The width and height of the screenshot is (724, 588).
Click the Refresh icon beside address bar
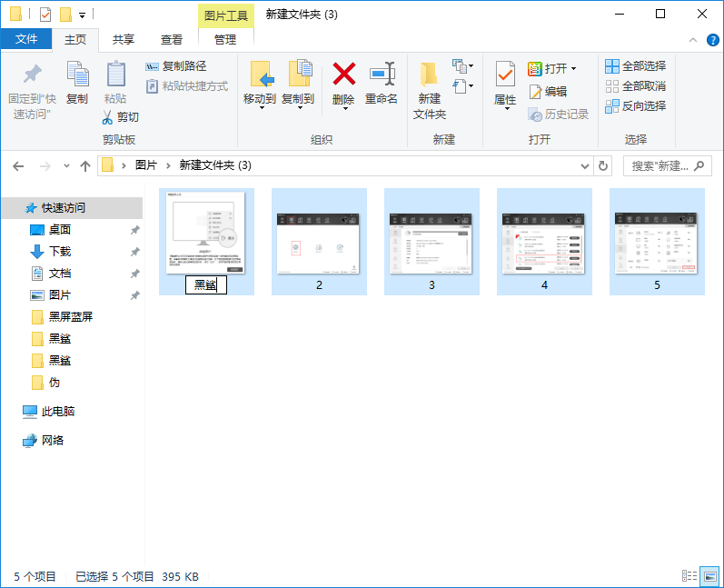click(603, 165)
